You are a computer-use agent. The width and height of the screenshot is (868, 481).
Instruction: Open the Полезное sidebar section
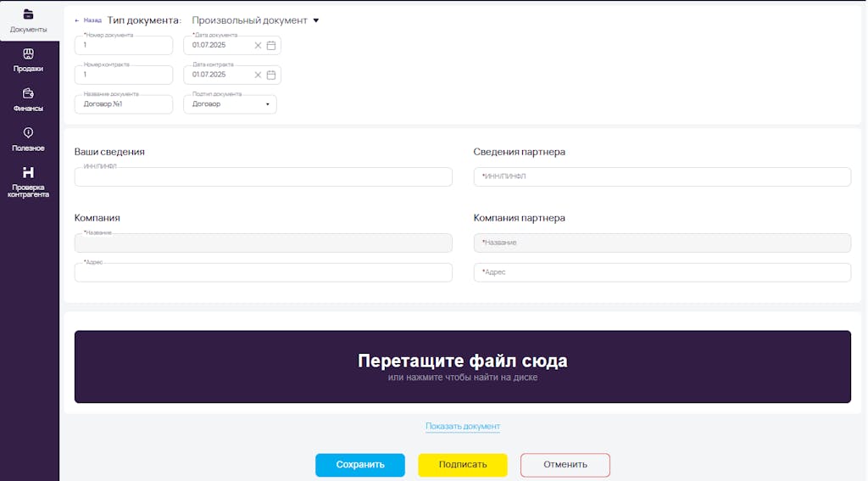28,140
